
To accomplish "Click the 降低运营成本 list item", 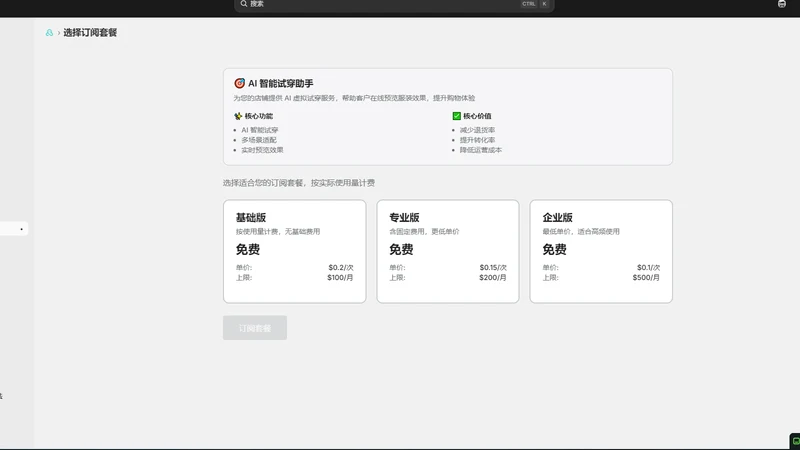I will coord(481,150).
